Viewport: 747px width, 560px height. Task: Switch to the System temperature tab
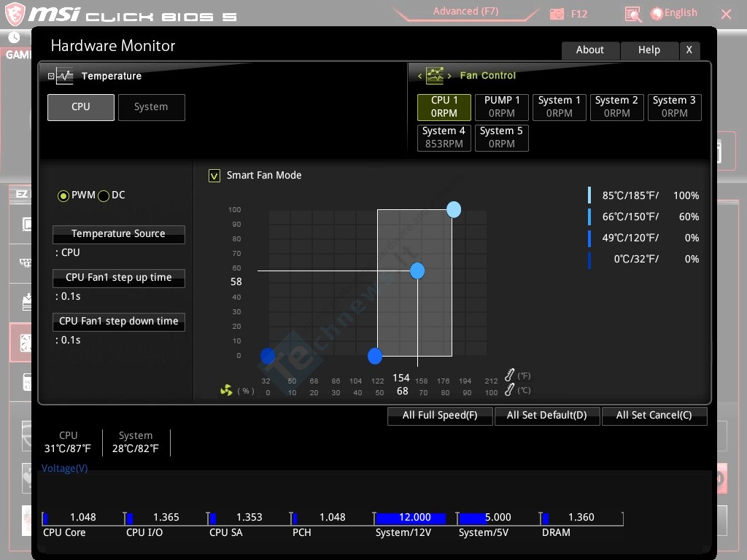151,107
